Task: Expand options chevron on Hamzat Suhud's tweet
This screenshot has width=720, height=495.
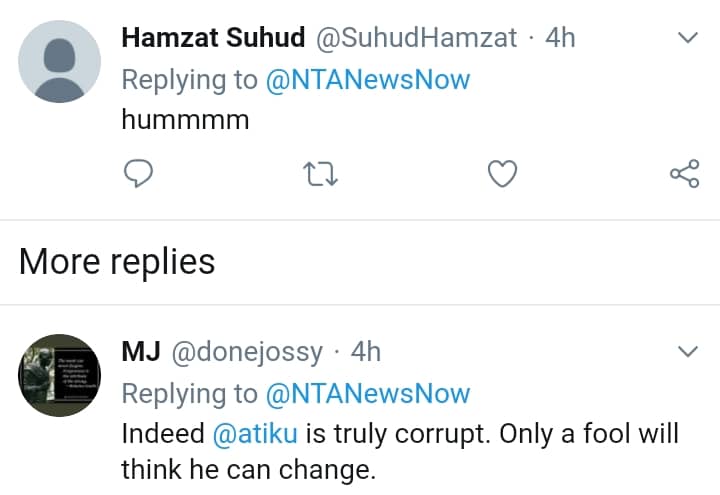Action: coord(687,39)
